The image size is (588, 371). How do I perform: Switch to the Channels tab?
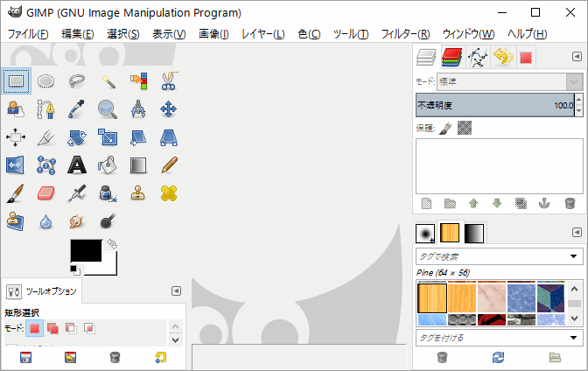tap(451, 57)
